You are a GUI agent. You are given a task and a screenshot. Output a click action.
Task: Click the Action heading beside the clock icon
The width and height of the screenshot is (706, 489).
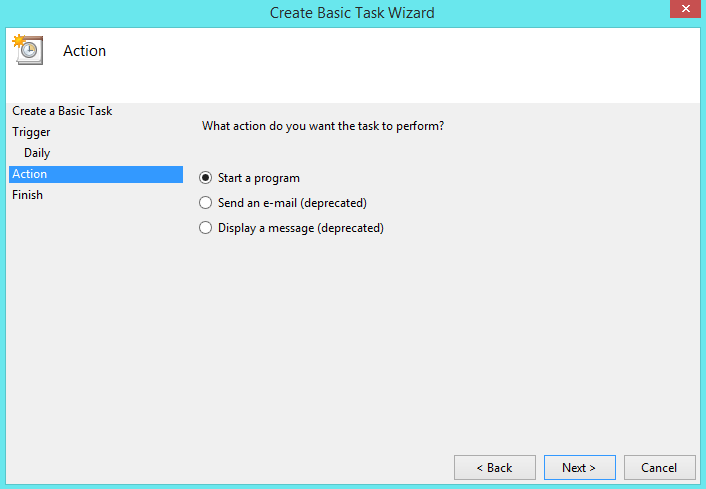point(84,51)
